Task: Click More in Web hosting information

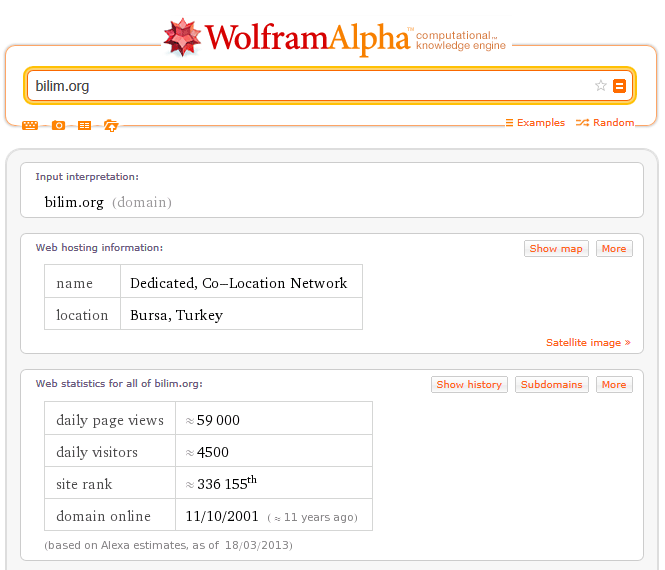Action: coord(614,249)
